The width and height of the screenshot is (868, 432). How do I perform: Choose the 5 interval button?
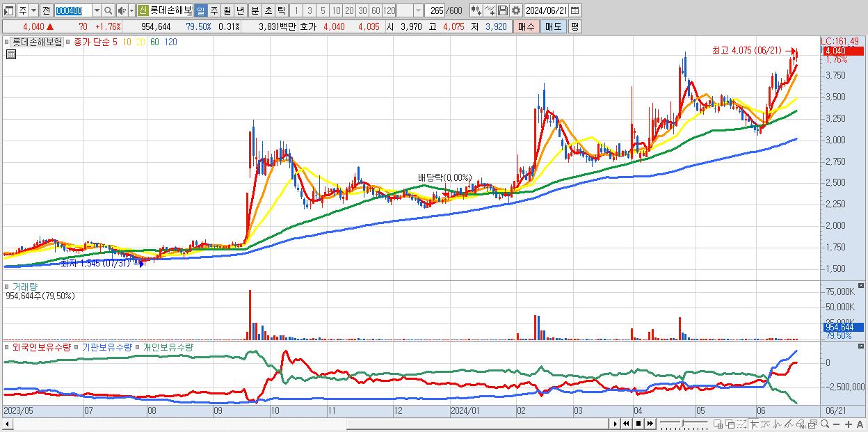[323, 10]
